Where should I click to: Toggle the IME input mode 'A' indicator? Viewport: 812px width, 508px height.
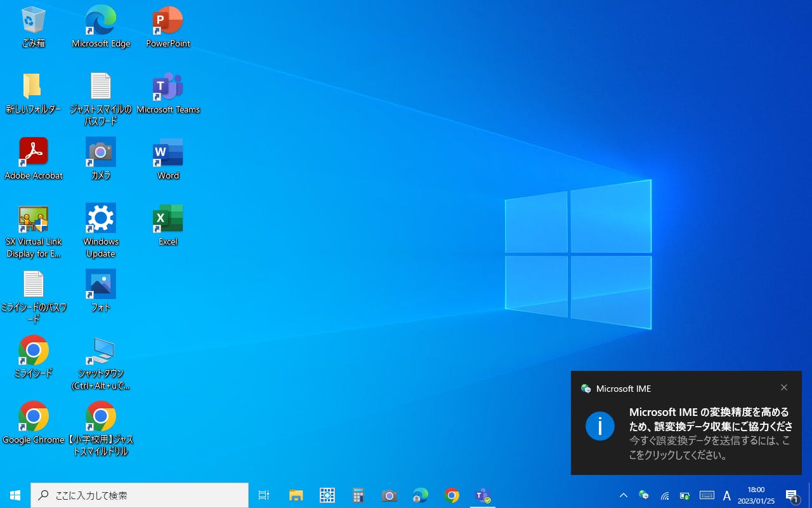(727, 495)
